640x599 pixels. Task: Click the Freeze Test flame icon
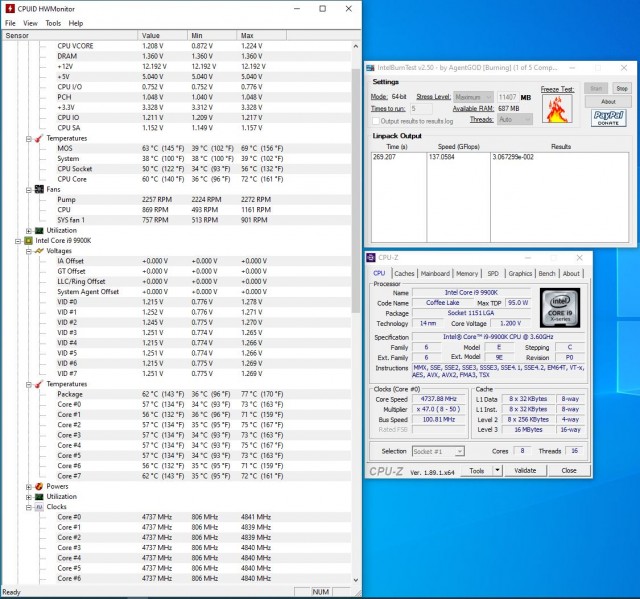tap(556, 107)
